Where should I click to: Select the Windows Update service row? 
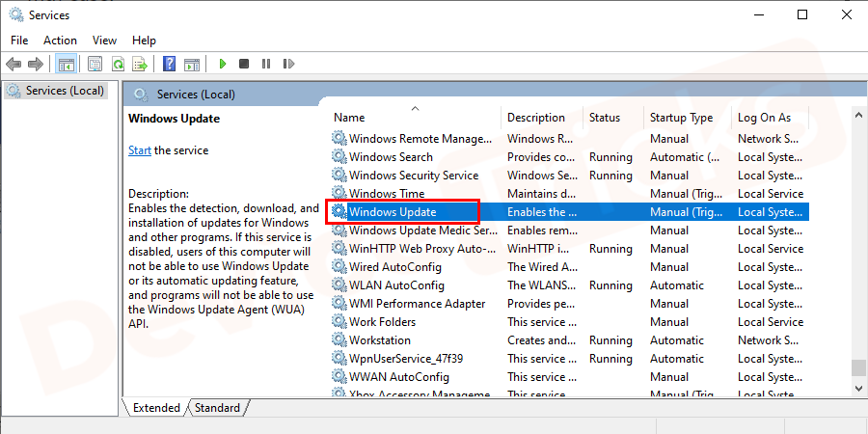[x=570, y=212]
